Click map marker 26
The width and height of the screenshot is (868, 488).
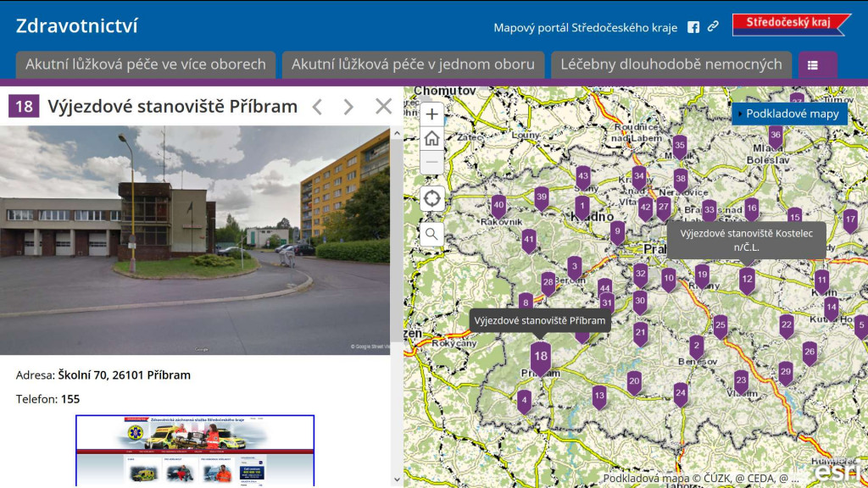click(x=810, y=353)
